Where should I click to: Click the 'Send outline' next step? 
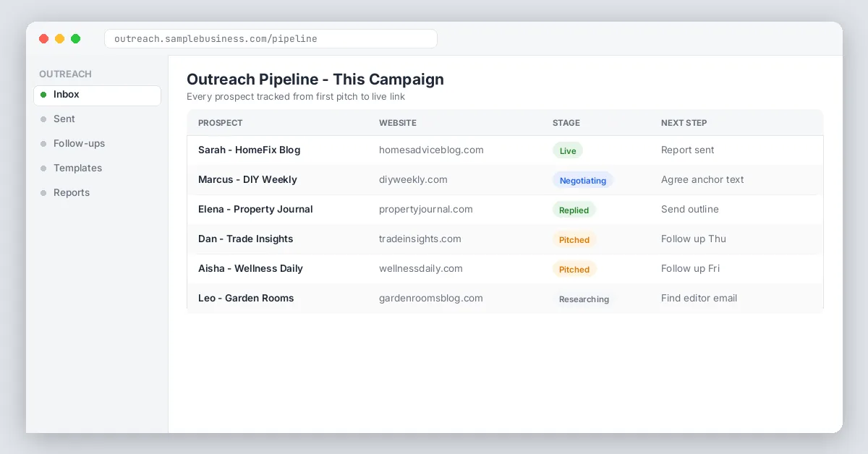pyautogui.click(x=690, y=210)
